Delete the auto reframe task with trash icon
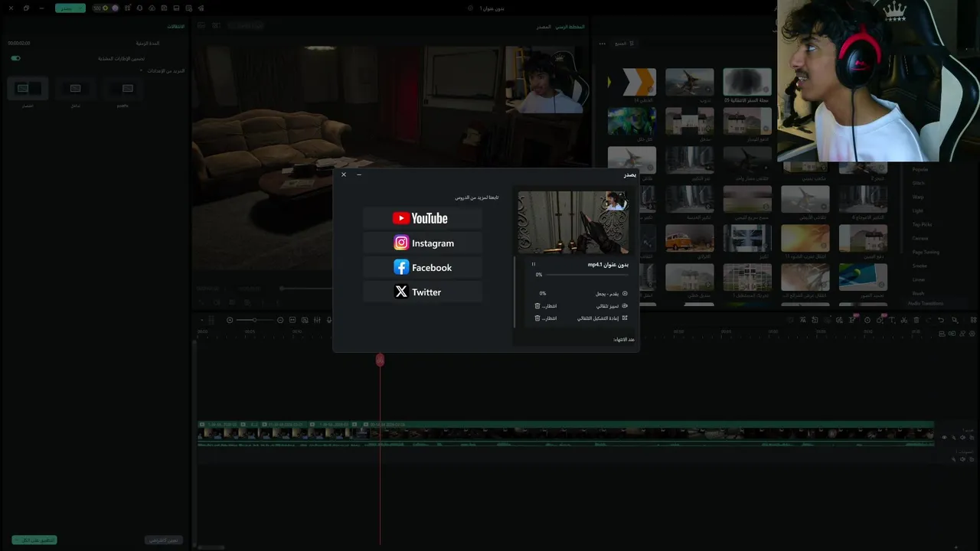The height and width of the screenshot is (551, 980). click(537, 318)
